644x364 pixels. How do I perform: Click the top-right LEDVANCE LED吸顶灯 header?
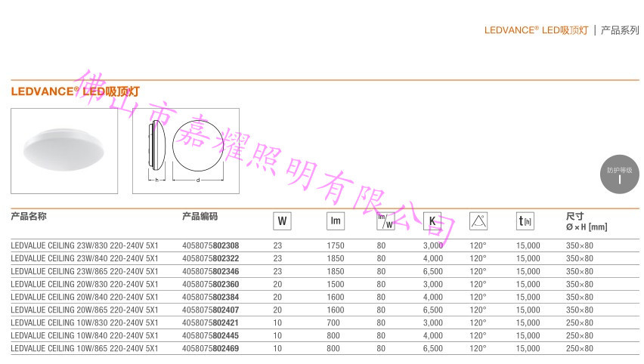[537, 30]
